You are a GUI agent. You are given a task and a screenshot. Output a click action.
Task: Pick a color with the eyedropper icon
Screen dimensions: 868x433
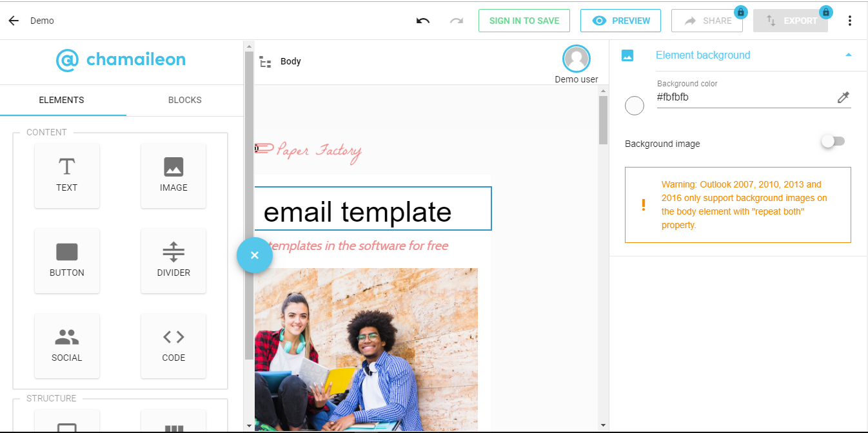[x=843, y=97]
